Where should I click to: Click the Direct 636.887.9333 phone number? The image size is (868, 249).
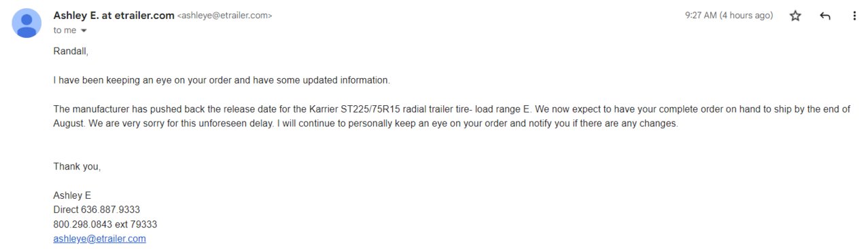click(x=97, y=210)
